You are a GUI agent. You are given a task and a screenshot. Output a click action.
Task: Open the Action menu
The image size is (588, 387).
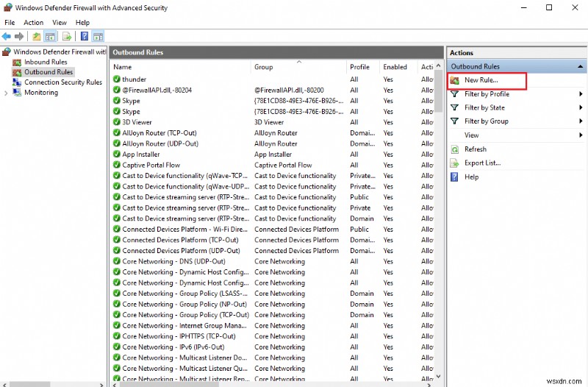click(x=33, y=23)
